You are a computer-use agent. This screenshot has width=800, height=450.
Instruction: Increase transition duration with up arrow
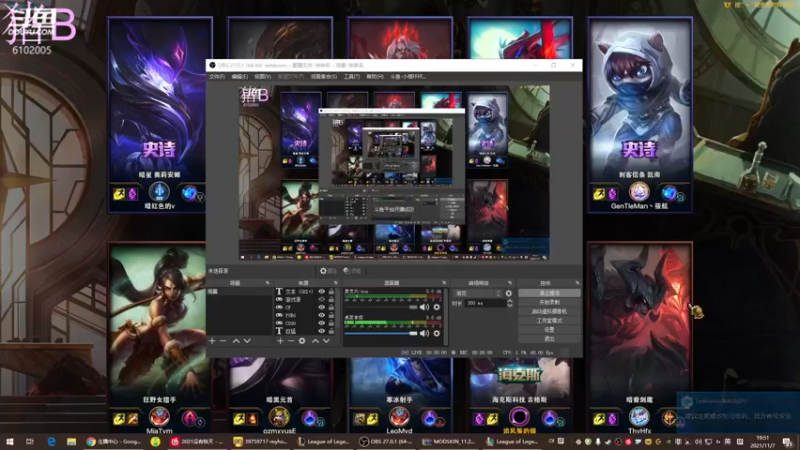[510, 301]
